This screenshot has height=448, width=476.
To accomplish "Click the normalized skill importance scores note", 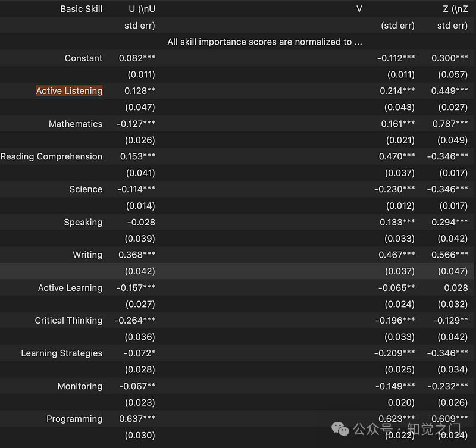I will tap(264, 42).
